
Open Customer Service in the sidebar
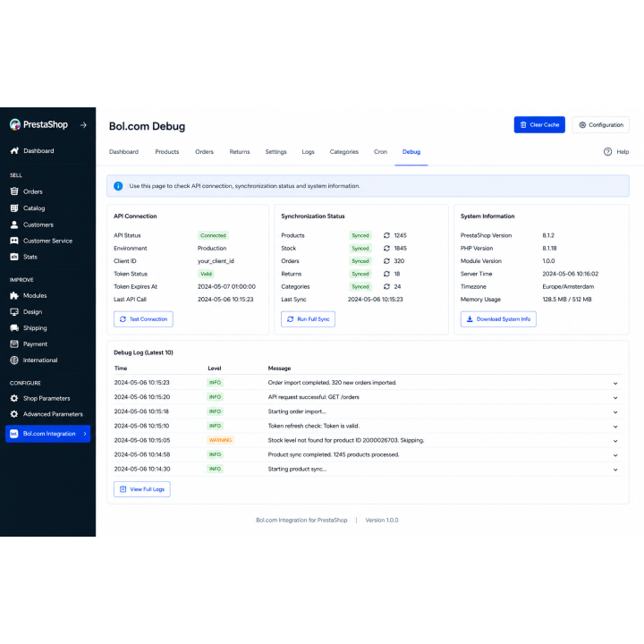[41, 241]
